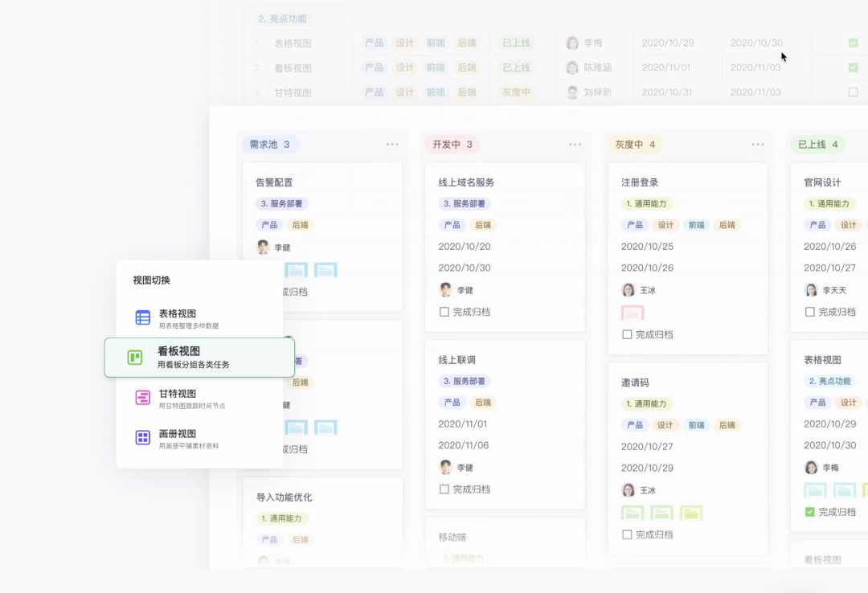The height and width of the screenshot is (593, 868).
Task: Select 看板视图 menu entry
Action: 199,358
